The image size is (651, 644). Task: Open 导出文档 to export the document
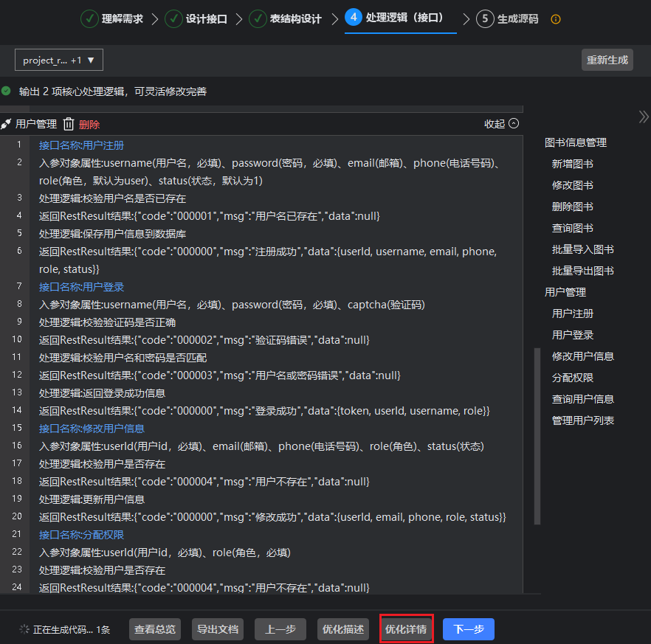pos(218,629)
